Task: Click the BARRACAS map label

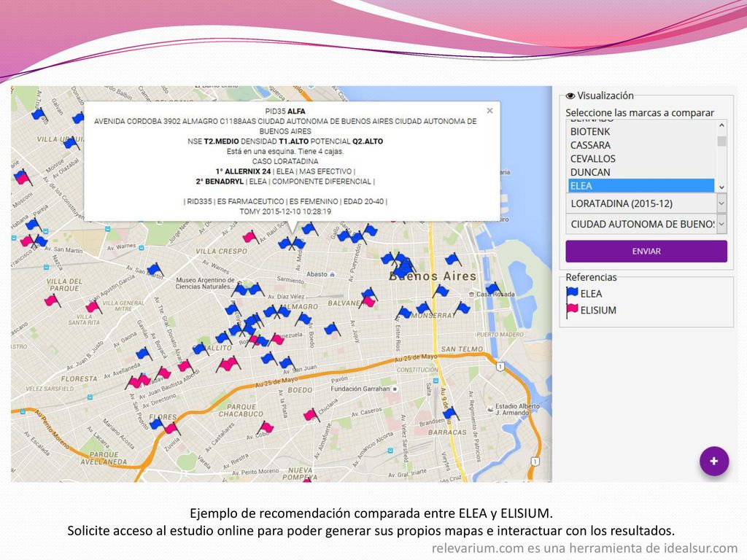Action: point(447,432)
